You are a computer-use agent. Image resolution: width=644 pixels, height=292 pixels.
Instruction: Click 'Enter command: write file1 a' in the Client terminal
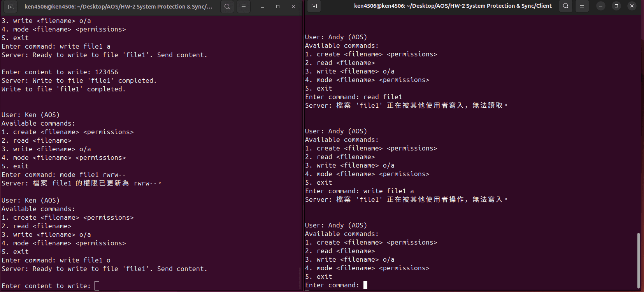tap(360, 191)
